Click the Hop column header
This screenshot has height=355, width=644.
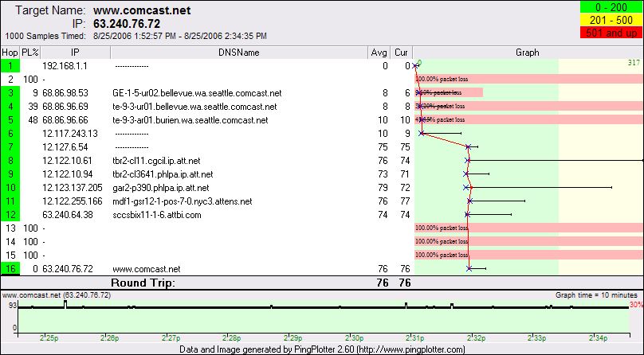[x=10, y=53]
